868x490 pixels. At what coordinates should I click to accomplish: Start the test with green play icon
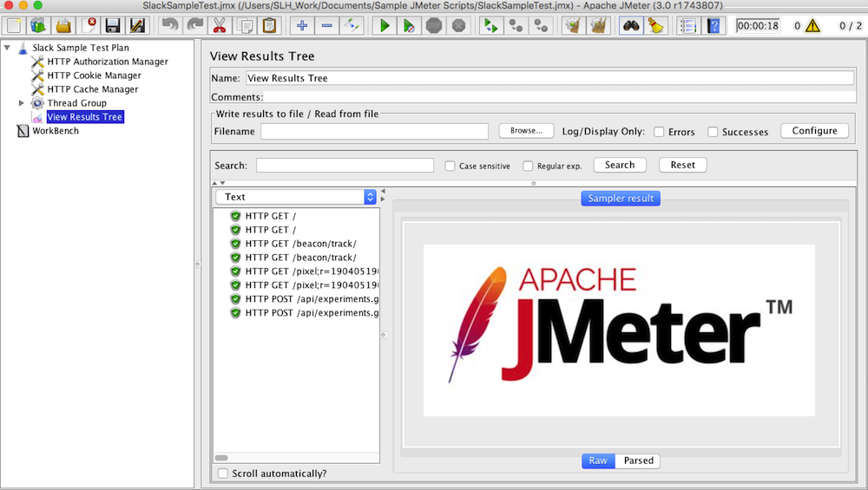pos(385,25)
